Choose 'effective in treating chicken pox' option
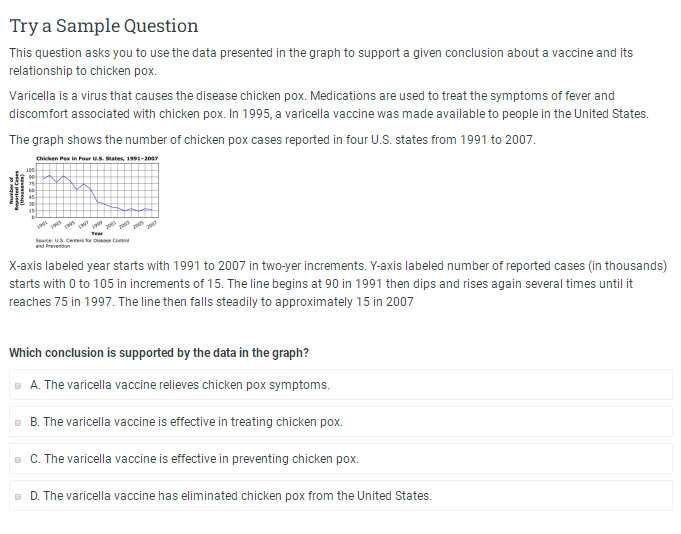 pos(186,422)
